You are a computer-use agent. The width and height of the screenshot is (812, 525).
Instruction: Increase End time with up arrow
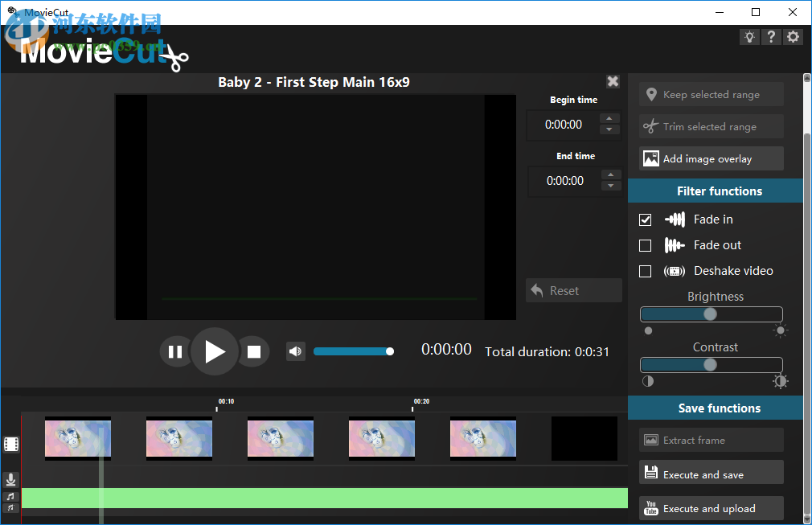[611, 175]
